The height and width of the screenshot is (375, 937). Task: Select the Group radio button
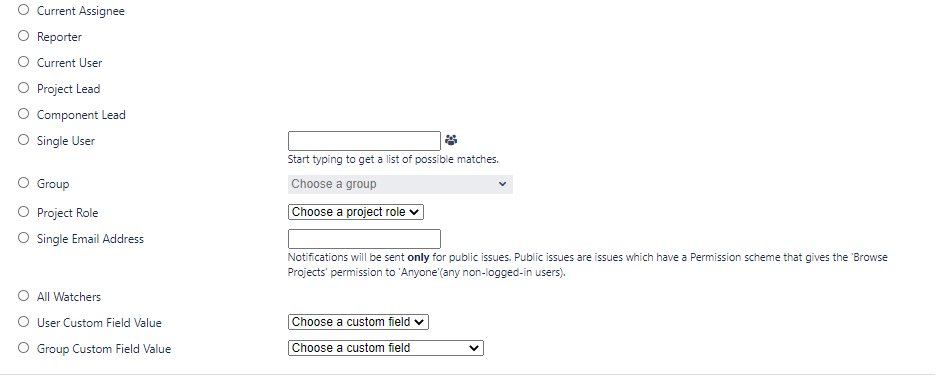coord(23,183)
